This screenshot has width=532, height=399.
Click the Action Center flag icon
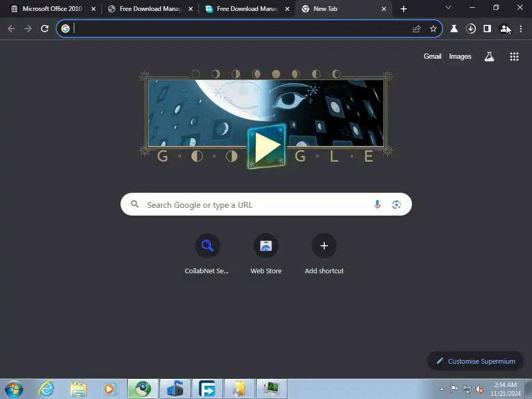[x=454, y=389]
